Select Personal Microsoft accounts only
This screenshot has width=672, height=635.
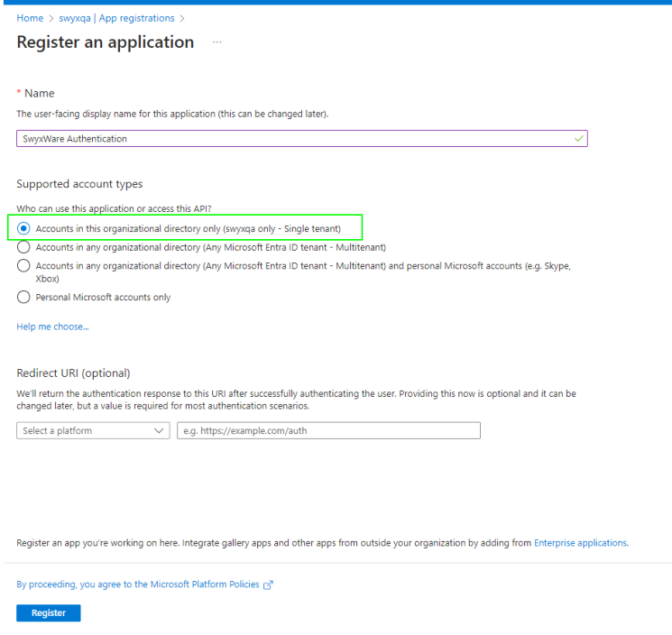tap(24, 297)
